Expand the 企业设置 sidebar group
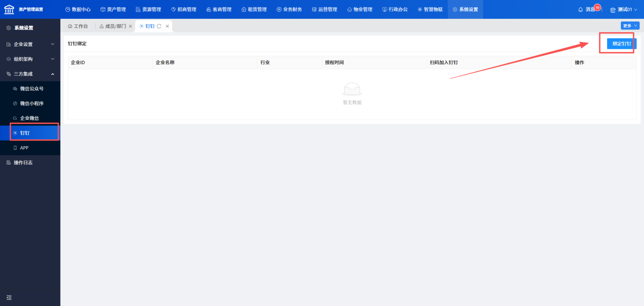This screenshot has height=306, width=644. 30,44
